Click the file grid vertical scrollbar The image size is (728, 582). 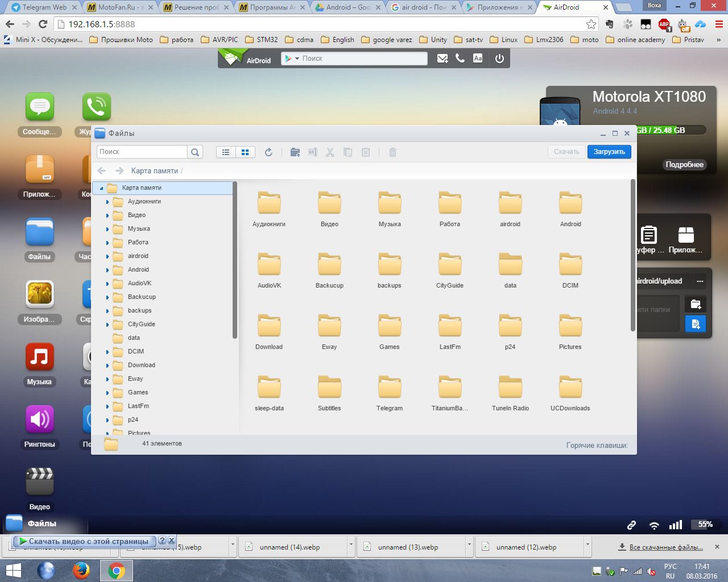(x=633, y=256)
